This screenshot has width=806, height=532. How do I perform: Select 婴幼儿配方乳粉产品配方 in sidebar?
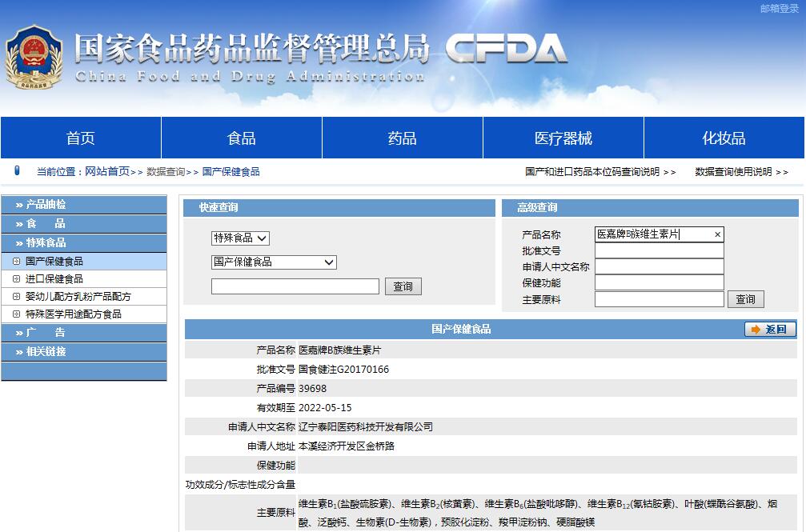coord(78,297)
